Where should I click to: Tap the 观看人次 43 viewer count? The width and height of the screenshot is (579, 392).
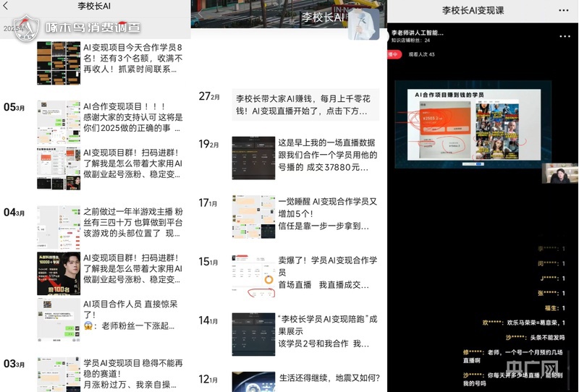(421, 54)
